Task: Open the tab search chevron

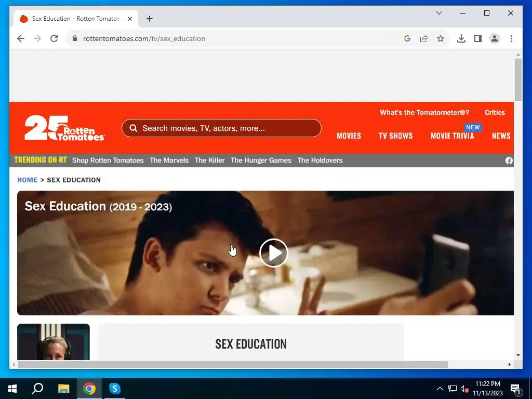Action: coord(438,13)
